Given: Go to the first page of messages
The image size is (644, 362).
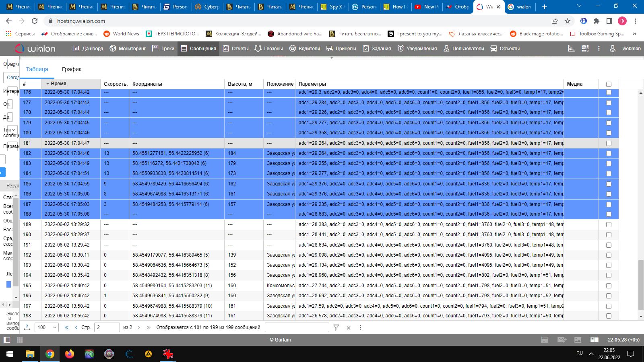Looking at the screenshot, I should click(x=67, y=327).
